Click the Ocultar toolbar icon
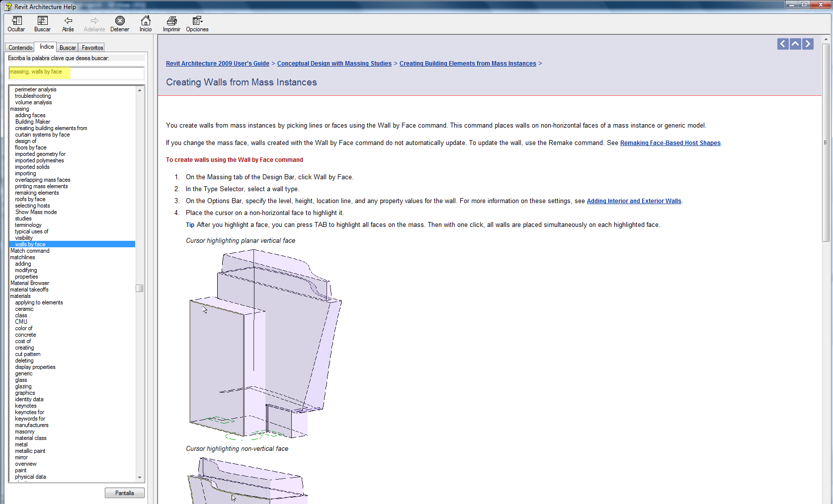 16,23
